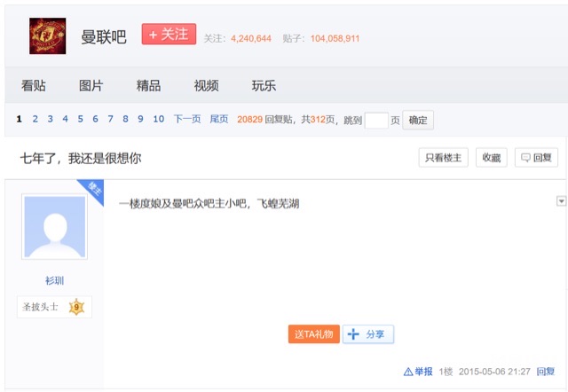This screenshot has height=392, width=568.
Task: Open the poster's avatar thumbnail
Action: pos(55,227)
